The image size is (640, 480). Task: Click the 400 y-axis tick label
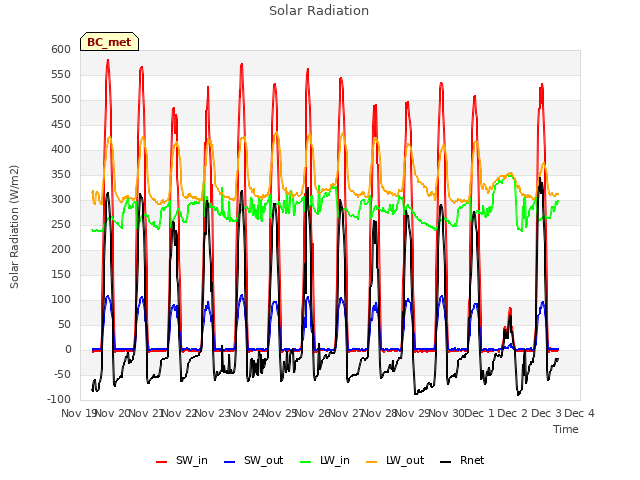coord(61,149)
